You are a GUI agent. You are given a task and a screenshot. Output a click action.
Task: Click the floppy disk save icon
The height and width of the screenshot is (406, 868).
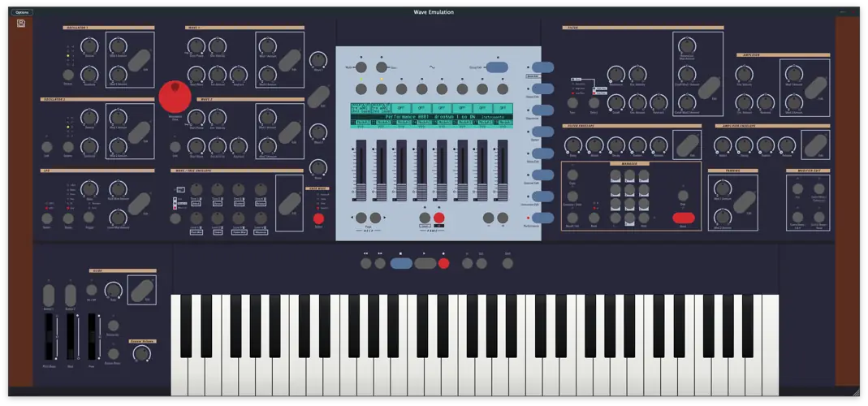pos(21,24)
